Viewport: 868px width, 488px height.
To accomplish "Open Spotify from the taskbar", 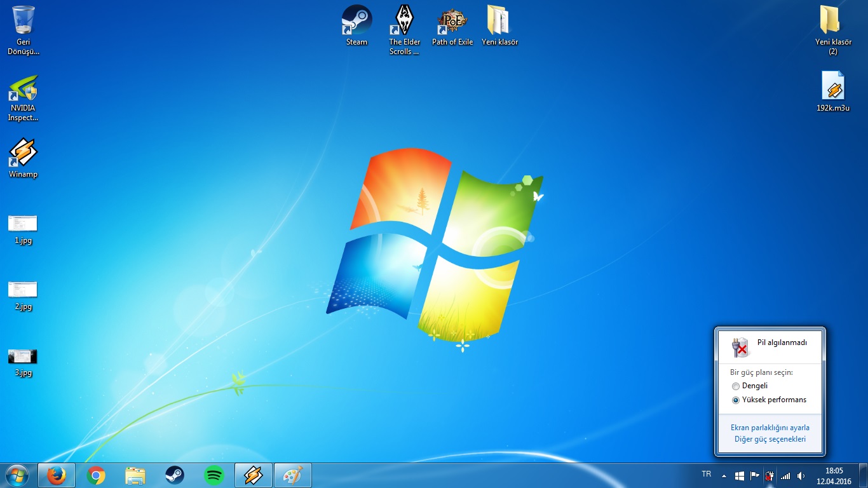I will [214, 475].
